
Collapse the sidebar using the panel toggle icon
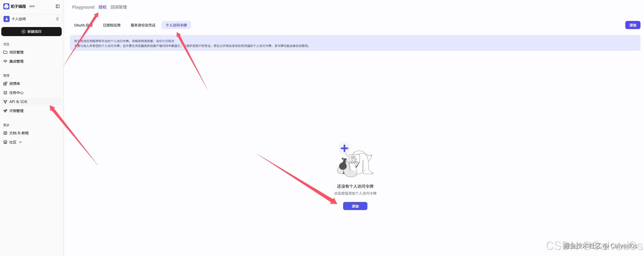(x=58, y=6)
